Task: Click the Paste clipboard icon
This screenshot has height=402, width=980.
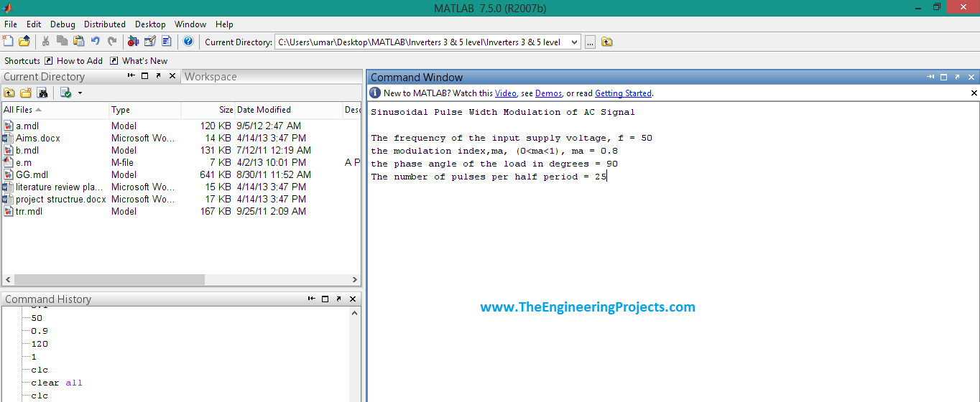Action: coord(78,42)
